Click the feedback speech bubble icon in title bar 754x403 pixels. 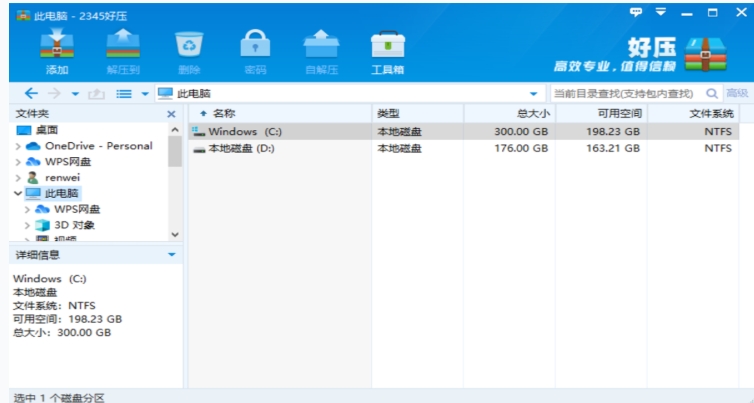pos(636,12)
